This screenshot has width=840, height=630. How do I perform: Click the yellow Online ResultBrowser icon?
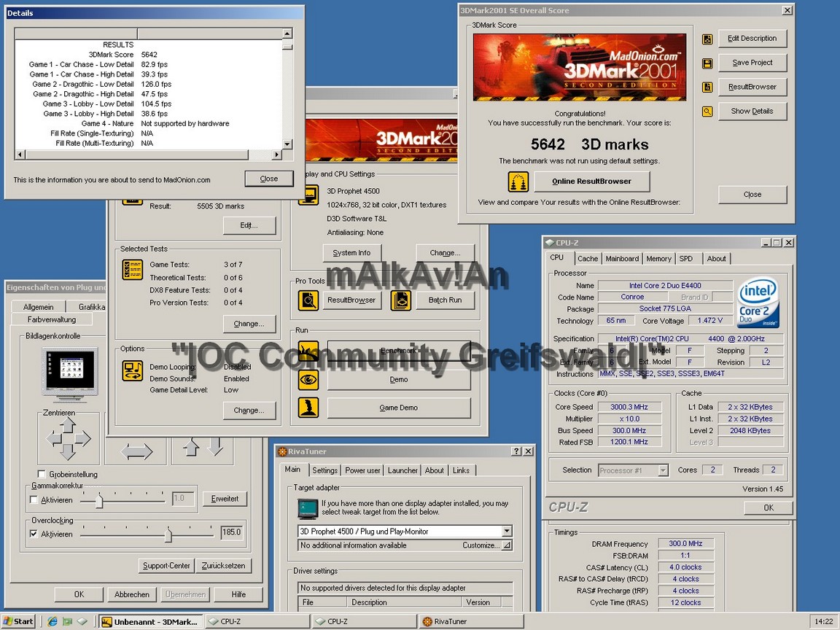(518, 182)
